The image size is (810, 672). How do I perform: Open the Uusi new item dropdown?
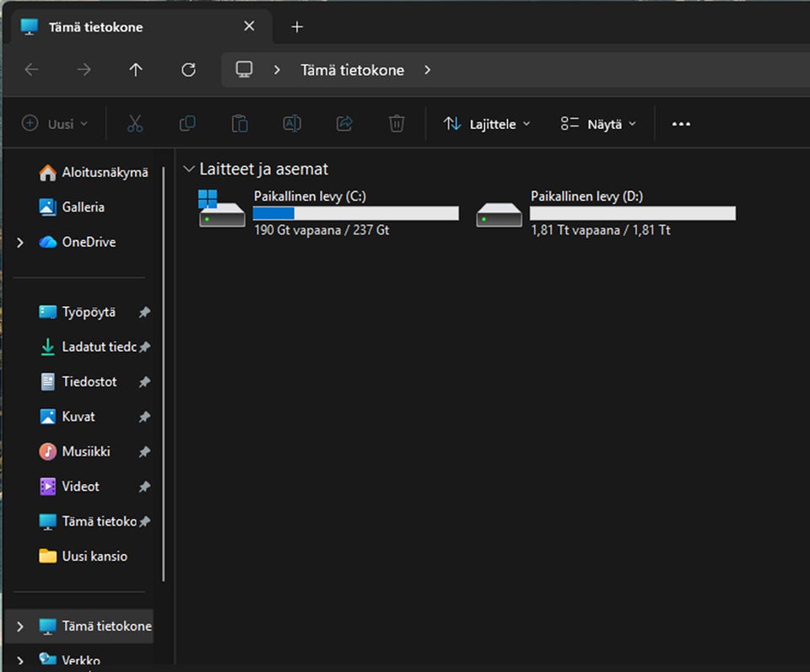(x=55, y=124)
